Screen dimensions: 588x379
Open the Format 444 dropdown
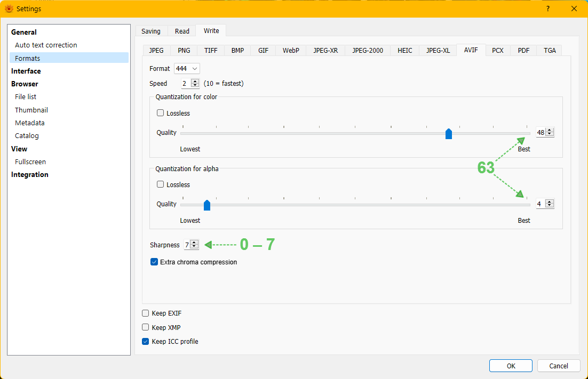[187, 69]
